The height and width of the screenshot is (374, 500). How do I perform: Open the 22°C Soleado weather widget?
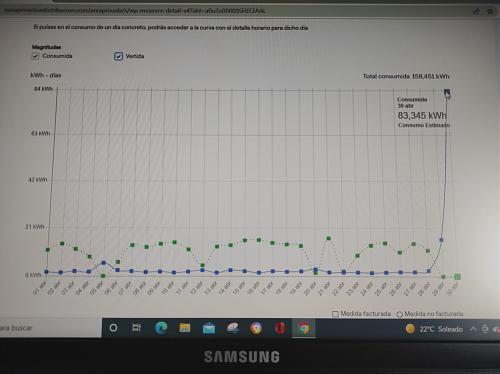point(434,329)
